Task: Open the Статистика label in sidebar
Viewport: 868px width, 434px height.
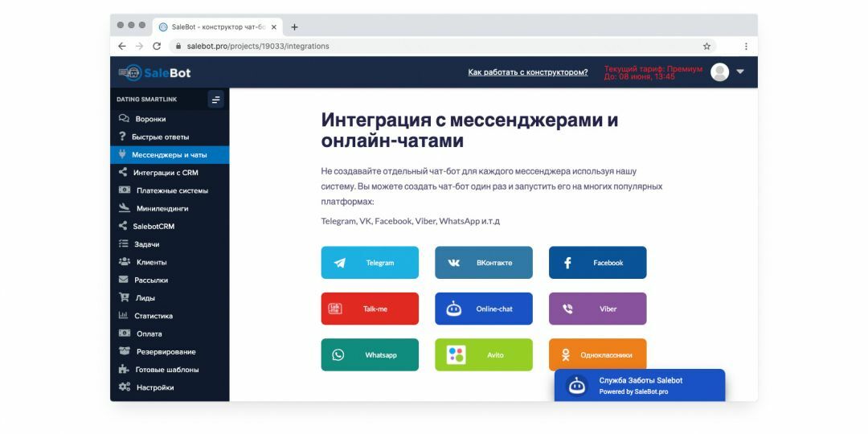Action: 154,316
